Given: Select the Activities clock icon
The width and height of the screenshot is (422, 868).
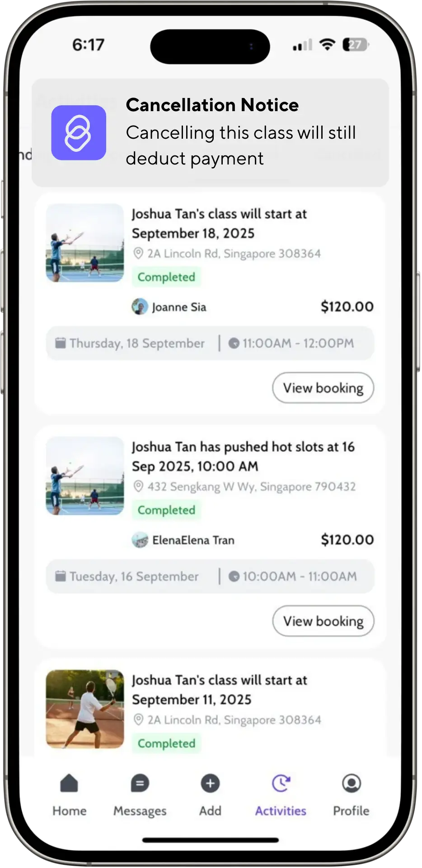Looking at the screenshot, I should coord(281,784).
